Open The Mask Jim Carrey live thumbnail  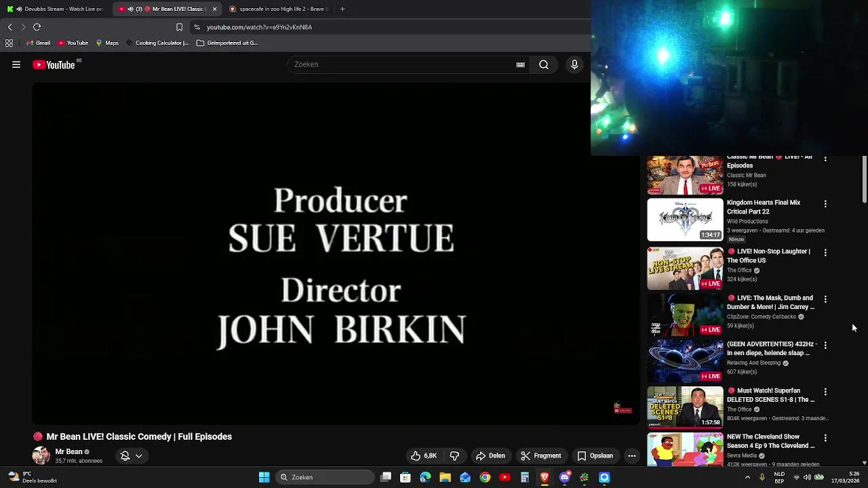click(x=685, y=314)
